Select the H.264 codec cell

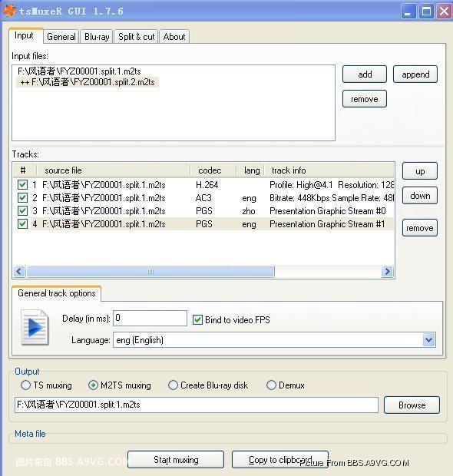pos(207,184)
